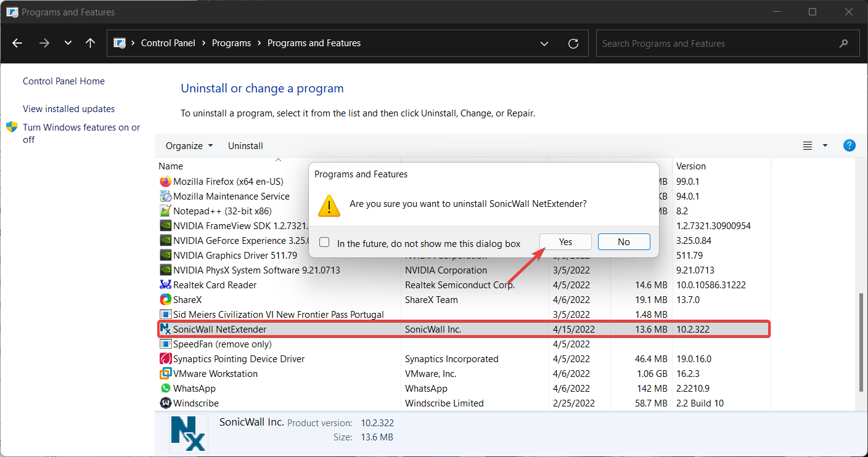Select the WhatsApp program icon

[165, 388]
